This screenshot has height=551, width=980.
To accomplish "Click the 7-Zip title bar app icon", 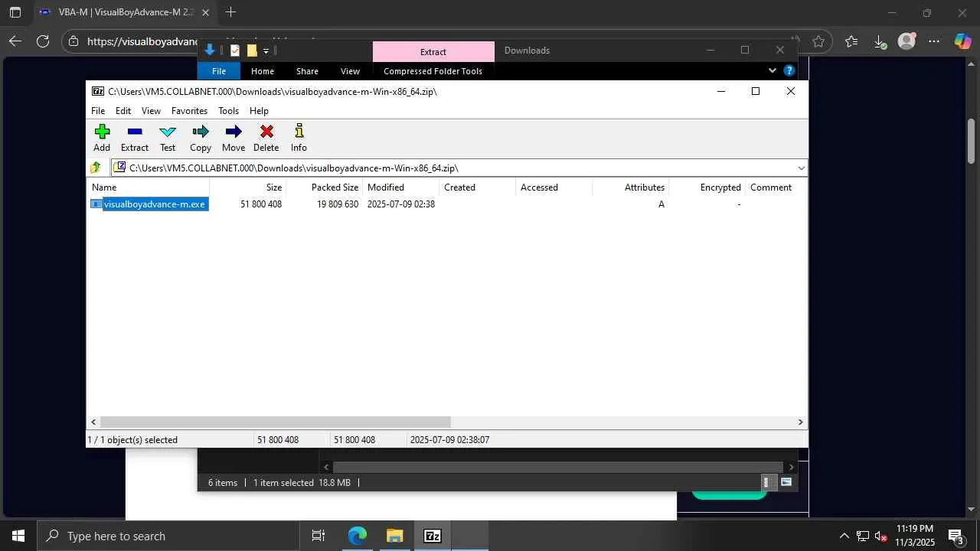I will pos(98,91).
